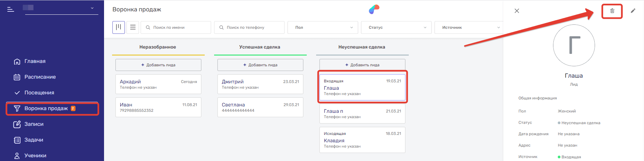Open the Дмитрий lead card
Image resolution: width=644 pixels, height=161 pixels.
coord(260,84)
